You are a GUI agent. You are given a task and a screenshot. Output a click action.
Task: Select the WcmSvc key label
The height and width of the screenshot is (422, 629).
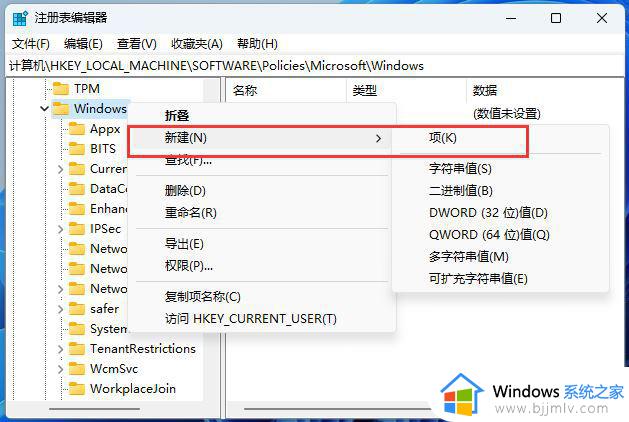tap(114, 369)
